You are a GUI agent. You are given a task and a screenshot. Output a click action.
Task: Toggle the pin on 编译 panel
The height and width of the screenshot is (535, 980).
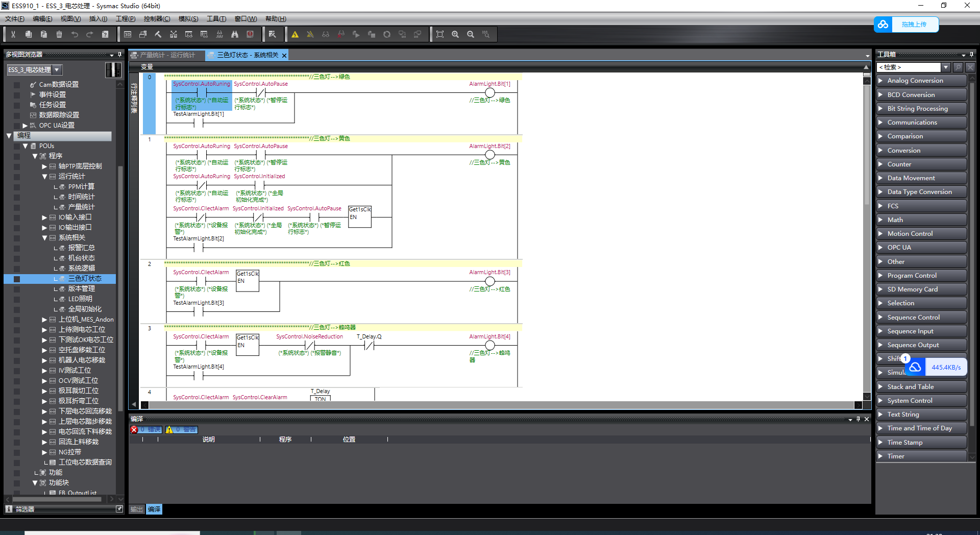[x=858, y=419]
